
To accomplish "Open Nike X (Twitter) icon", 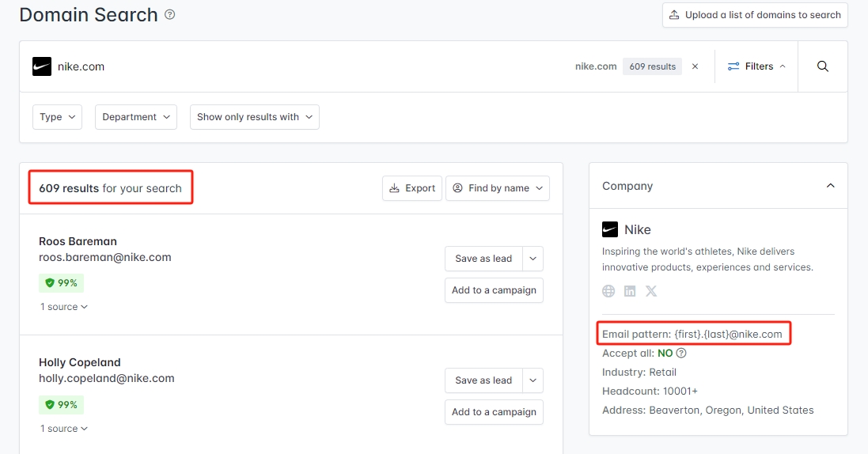I will (x=651, y=291).
